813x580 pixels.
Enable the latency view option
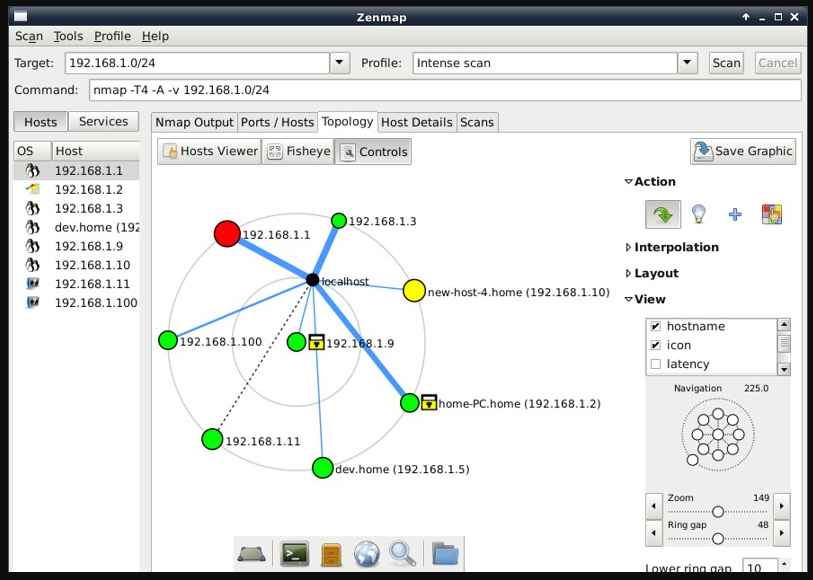point(656,364)
